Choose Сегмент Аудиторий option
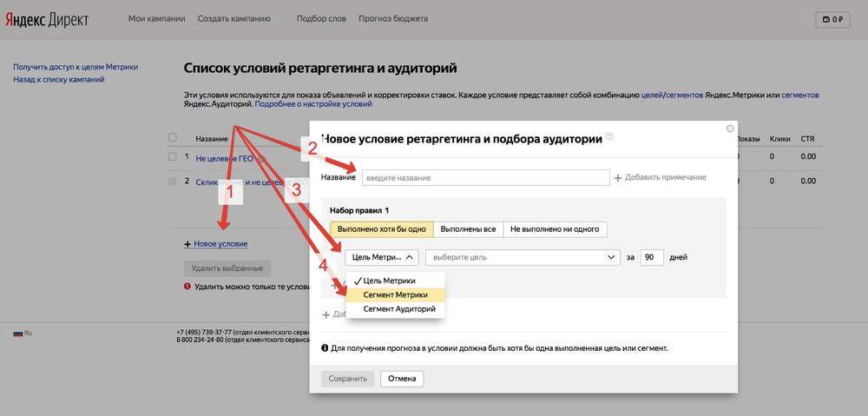 395,309
